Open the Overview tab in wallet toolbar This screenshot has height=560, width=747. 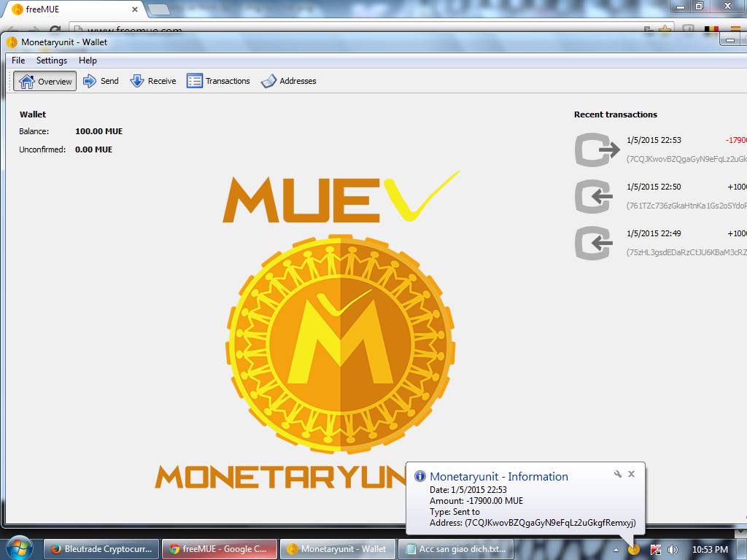44,81
